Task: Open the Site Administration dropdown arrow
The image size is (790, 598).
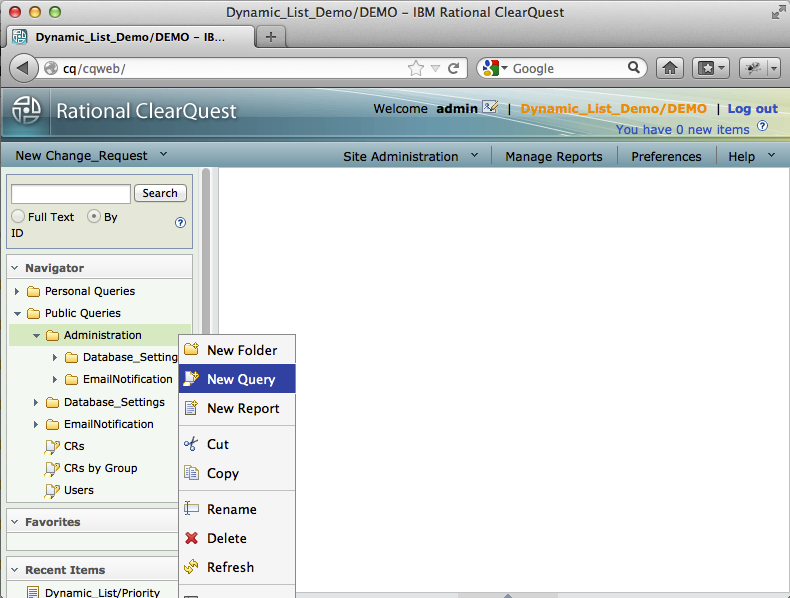Action: pyautogui.click(x=475, y=155)
